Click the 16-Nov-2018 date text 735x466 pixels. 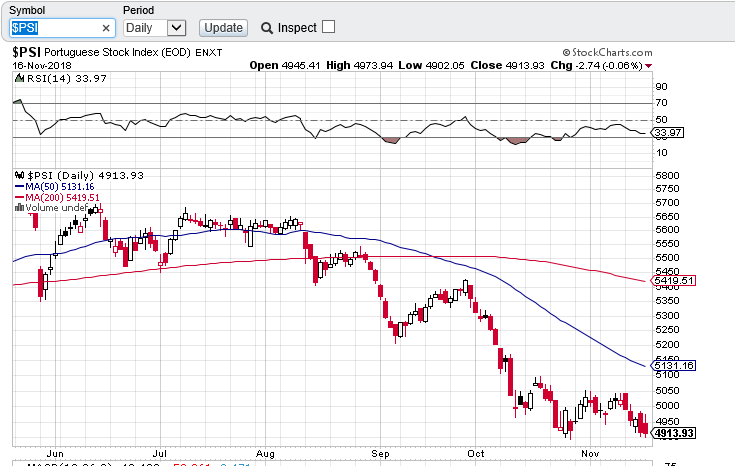pyautogui.click(x=42, y=66)
